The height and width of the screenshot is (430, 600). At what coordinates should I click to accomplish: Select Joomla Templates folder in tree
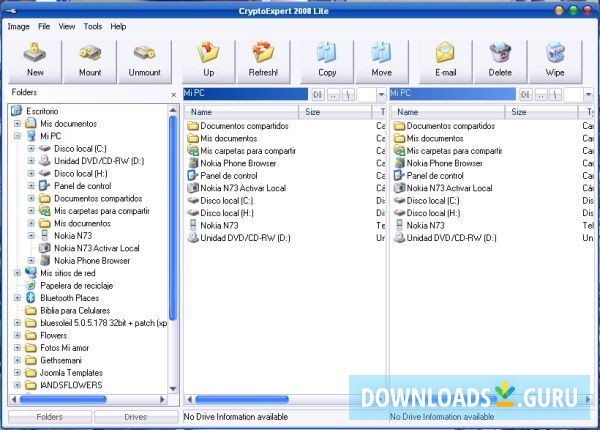click(72, 373)
